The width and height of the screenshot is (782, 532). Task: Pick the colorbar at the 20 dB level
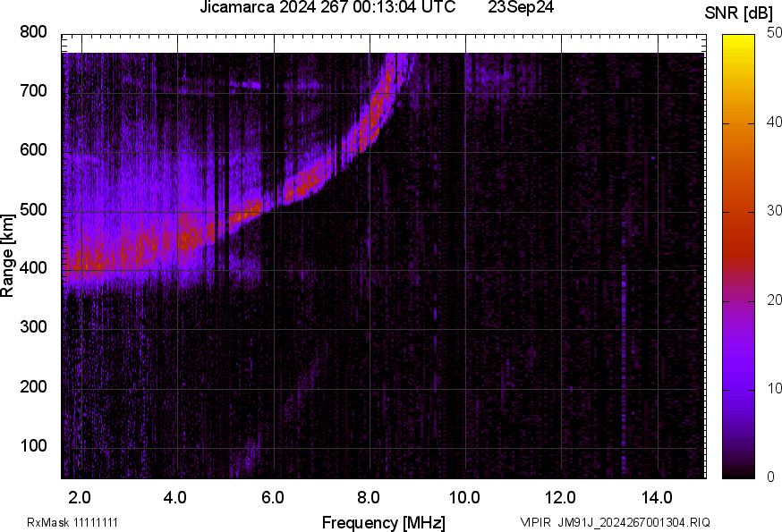[x=739, y=300]
